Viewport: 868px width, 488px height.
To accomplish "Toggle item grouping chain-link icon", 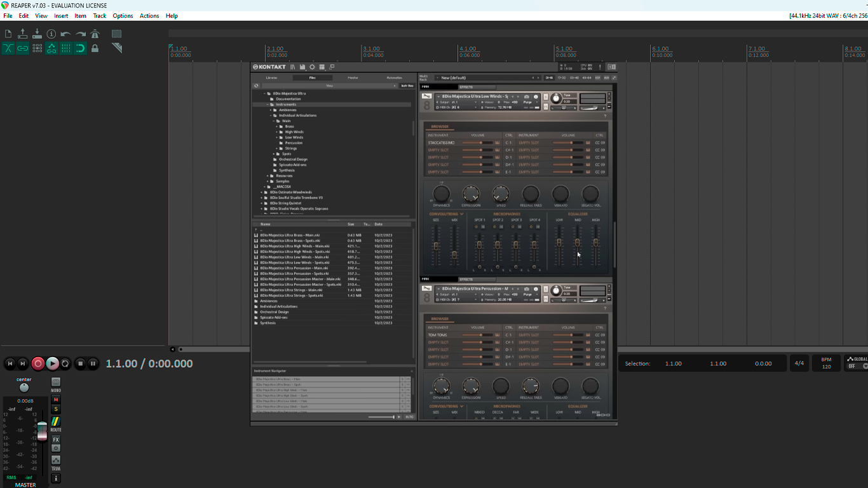I will tap(23, 48).
